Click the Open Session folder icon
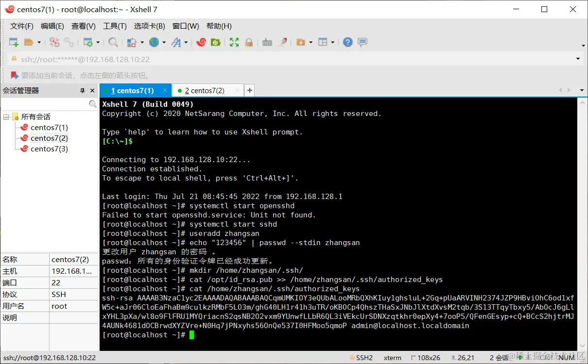The height and width of the screenshot is (364, 588). pos(29,43)
